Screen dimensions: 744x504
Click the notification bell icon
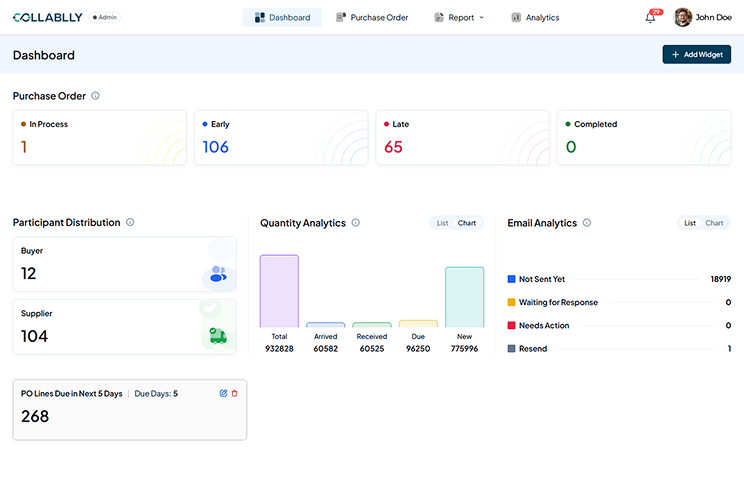pos(651,18)
